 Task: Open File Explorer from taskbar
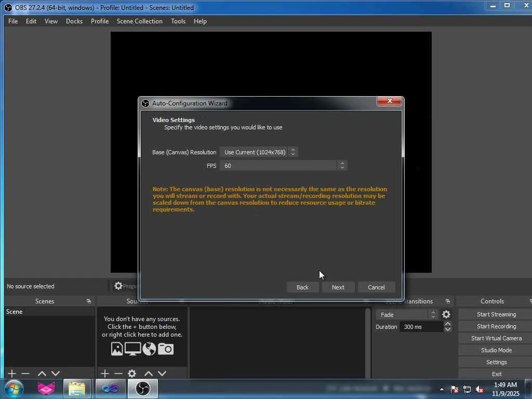pyautogui.click(x=77, y=389)
